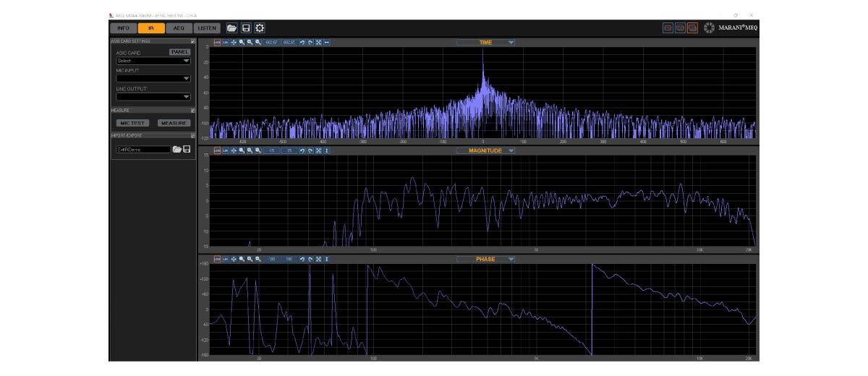
Task: Switch to the AEQ tab
Action: pyautogui.click(x=179, y=28)
